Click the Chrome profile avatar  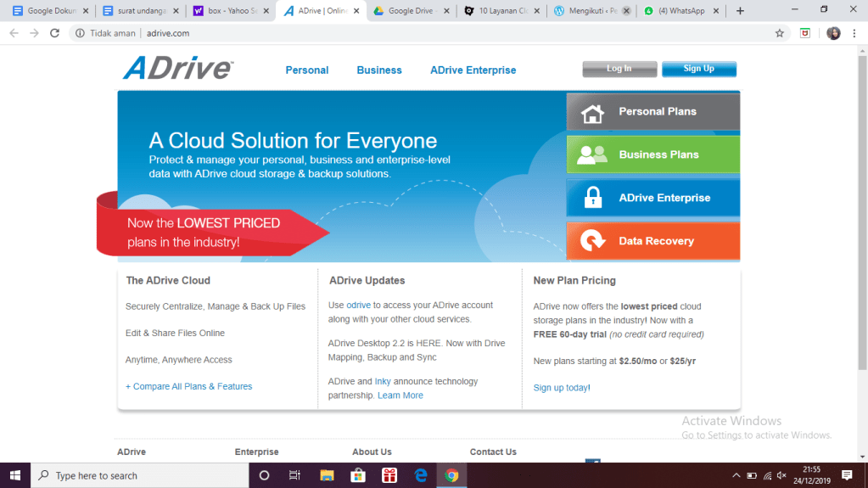click(833, 33)
